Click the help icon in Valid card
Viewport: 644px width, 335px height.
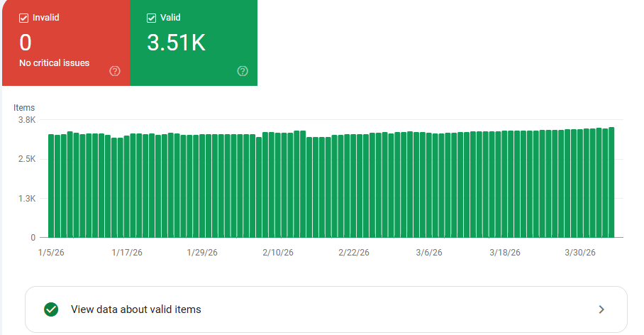point(243,71)
